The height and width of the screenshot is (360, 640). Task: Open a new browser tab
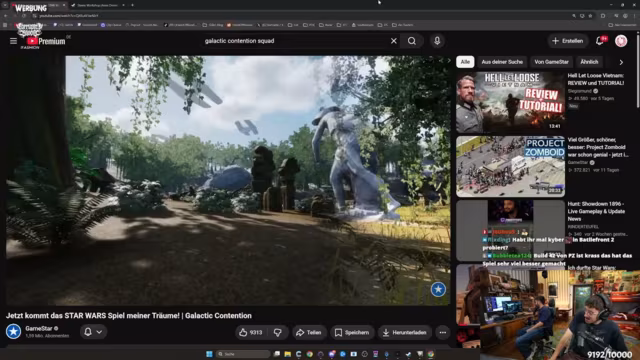pyautogui.click(x=132, y=5)
